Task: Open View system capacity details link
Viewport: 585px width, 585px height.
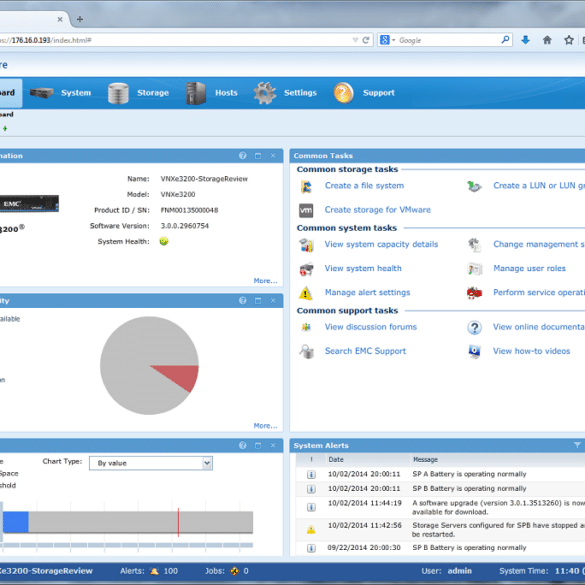Action: point(381,244)
